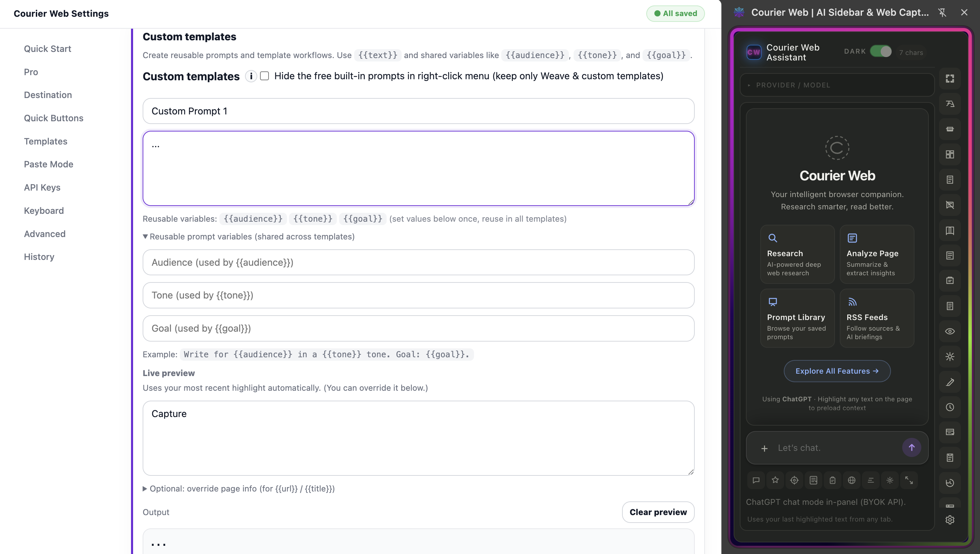Viewport: 980px width, 554px height.
Task: Go to Quick Buttons settings section
Action: (54, 118)
